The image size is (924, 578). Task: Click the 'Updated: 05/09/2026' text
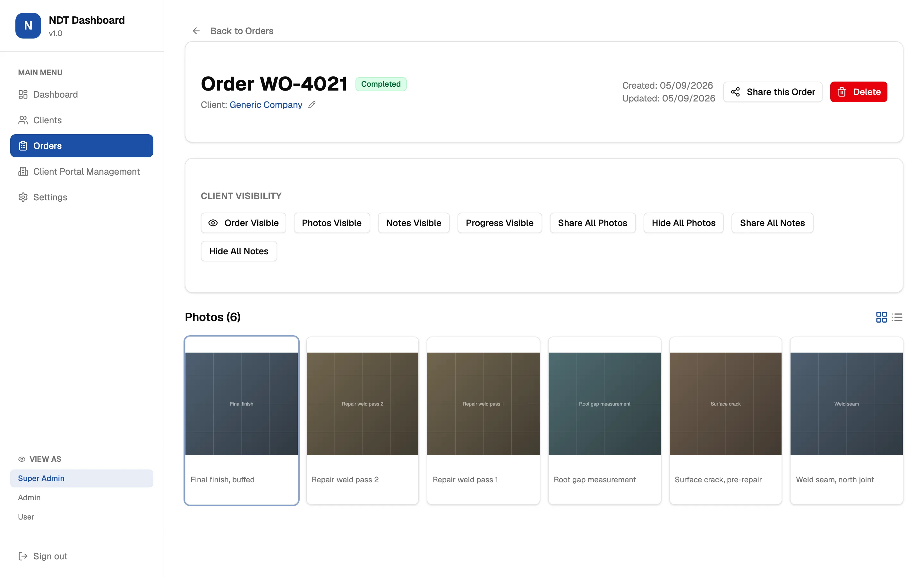pyautogui.click(x=669, y=98)
